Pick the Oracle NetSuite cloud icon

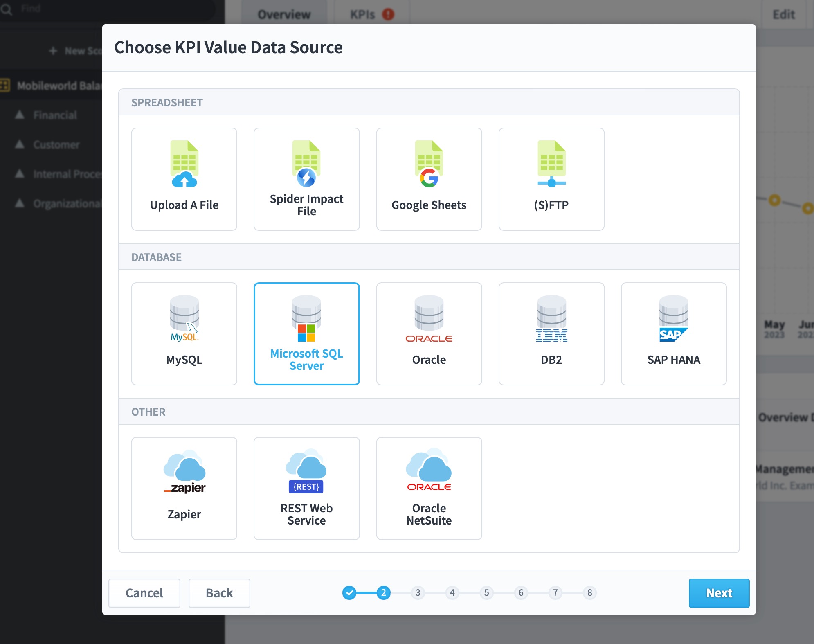point(429,470)
